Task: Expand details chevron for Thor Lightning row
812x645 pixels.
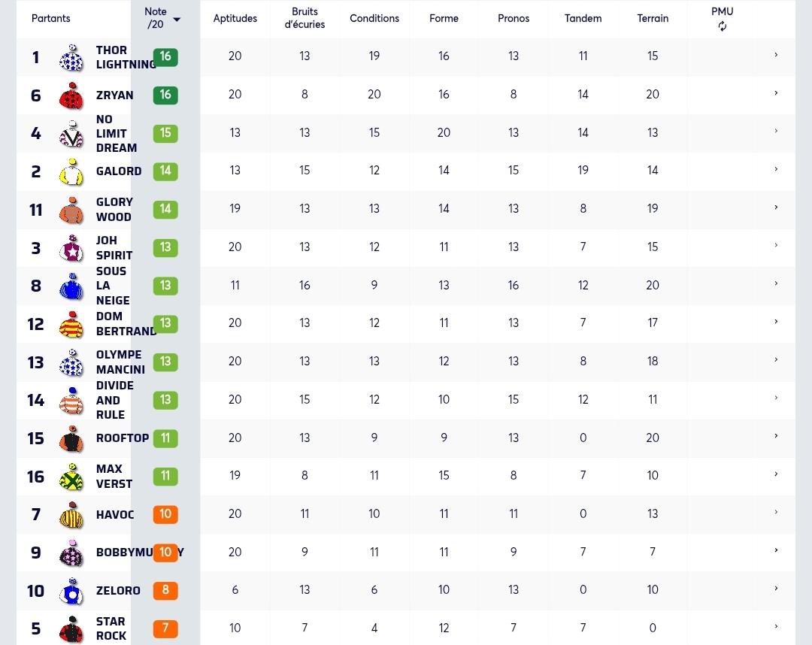Action: click(776, 55)
